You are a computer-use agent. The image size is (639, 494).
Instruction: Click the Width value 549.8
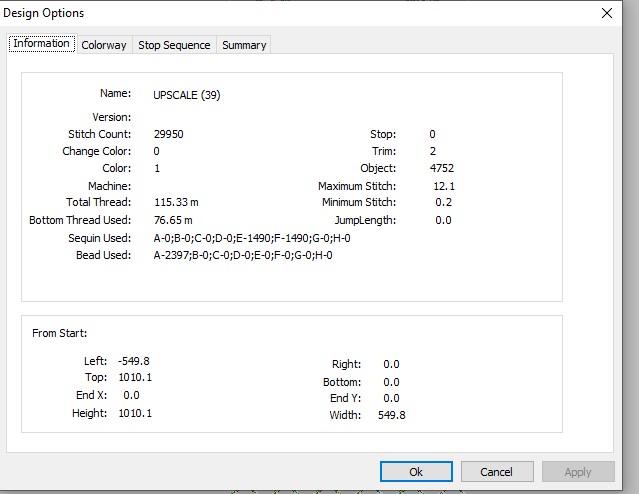coord(392,415)
